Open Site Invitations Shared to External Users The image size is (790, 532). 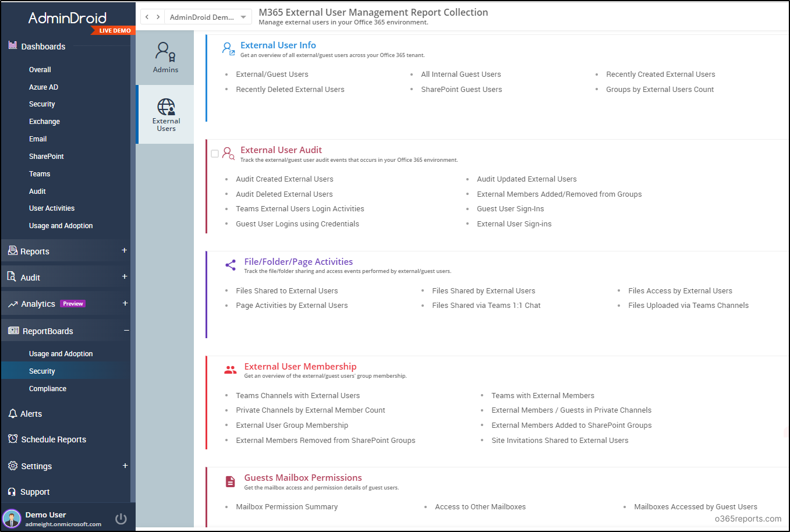[x=559, y=441]
